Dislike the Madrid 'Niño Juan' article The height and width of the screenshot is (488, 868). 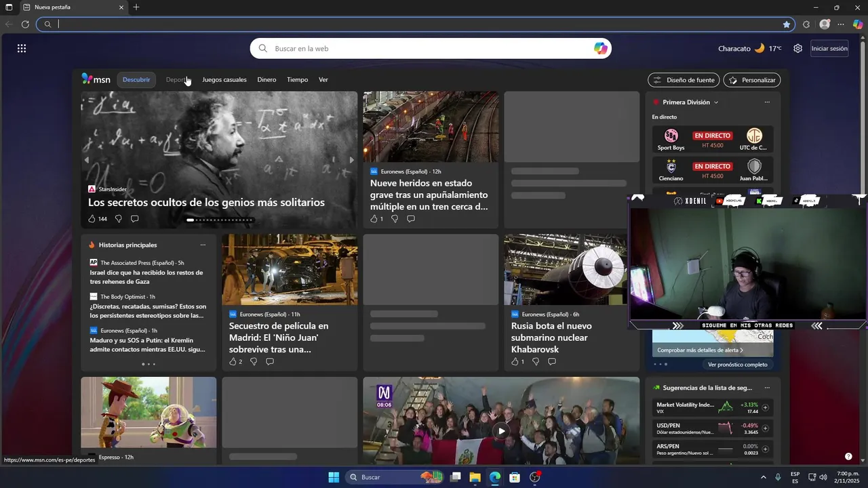point(254,362)
